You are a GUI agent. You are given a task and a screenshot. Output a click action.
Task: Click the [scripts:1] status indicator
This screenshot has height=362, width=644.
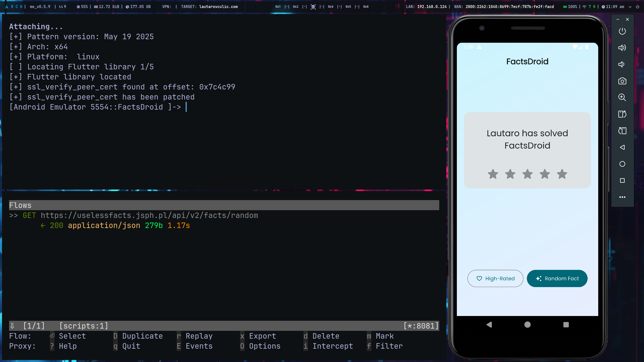pos(84,326)
